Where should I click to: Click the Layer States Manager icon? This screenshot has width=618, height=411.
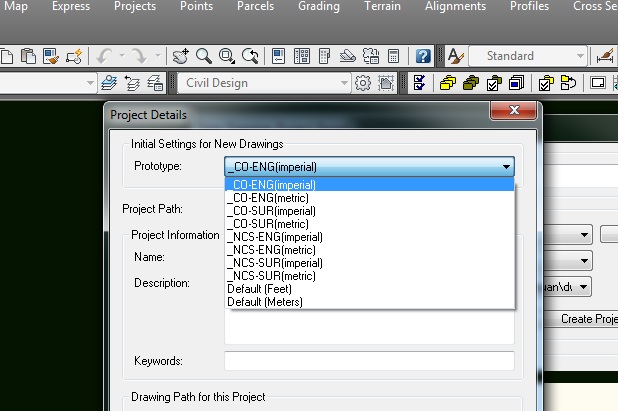155,83
